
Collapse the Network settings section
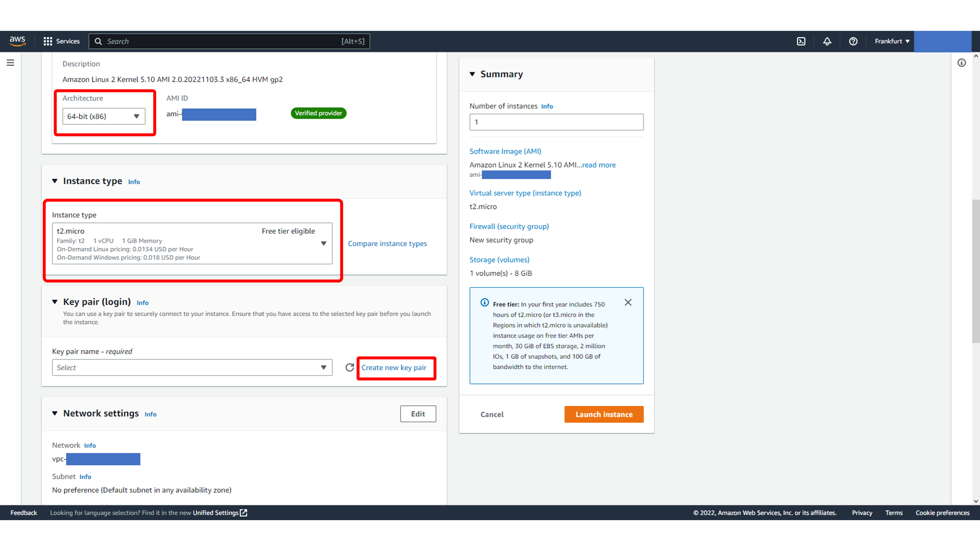[x=55, y=413]
